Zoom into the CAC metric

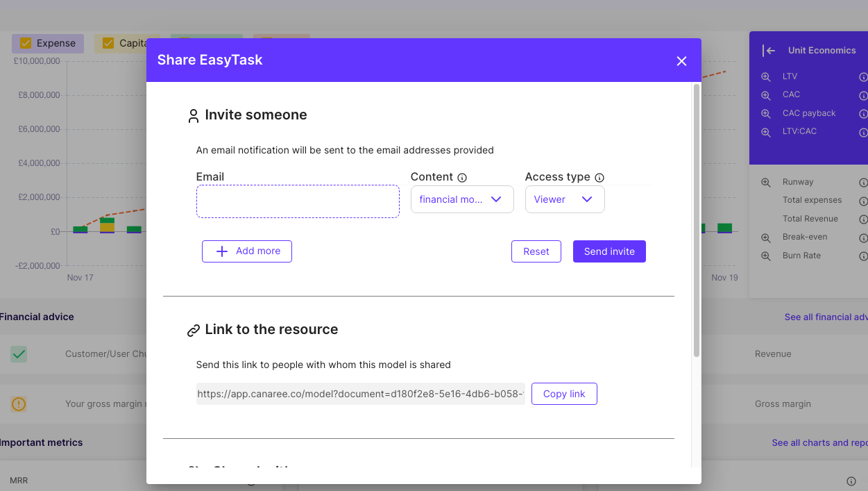[766, 95]
